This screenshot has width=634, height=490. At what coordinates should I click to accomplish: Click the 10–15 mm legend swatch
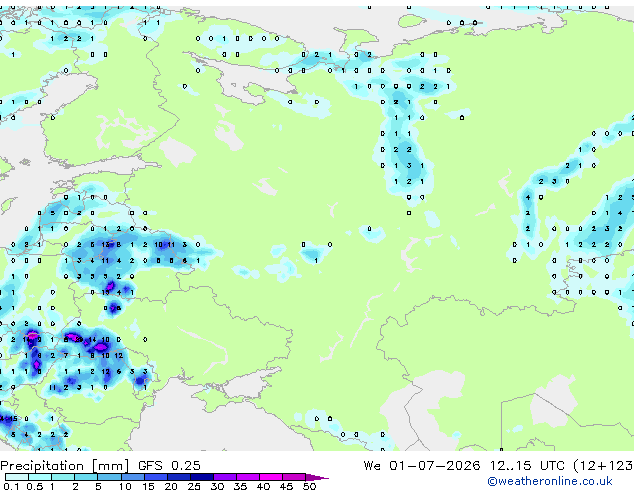tap(132, 477)
